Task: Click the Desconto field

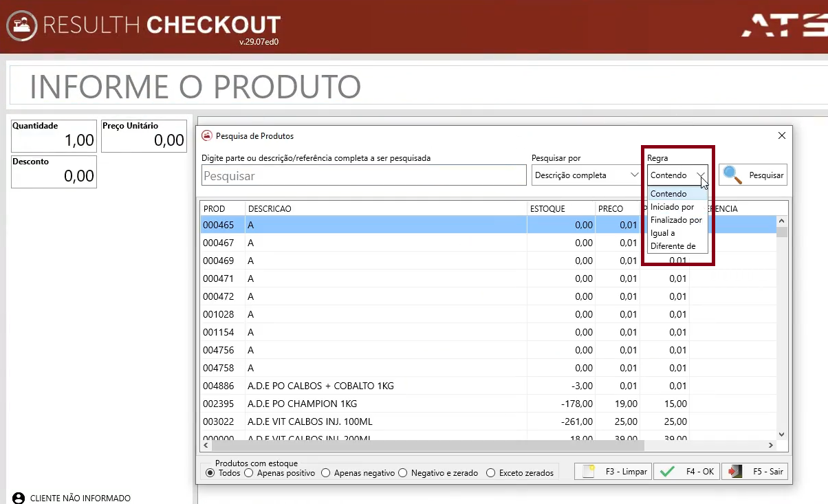Action: [54, 171]
